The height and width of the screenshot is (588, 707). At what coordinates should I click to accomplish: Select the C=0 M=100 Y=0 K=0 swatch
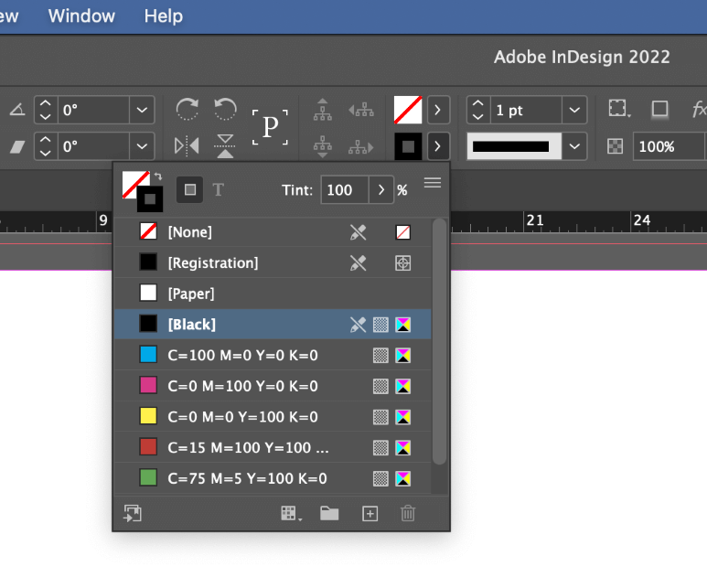point(273,386)
